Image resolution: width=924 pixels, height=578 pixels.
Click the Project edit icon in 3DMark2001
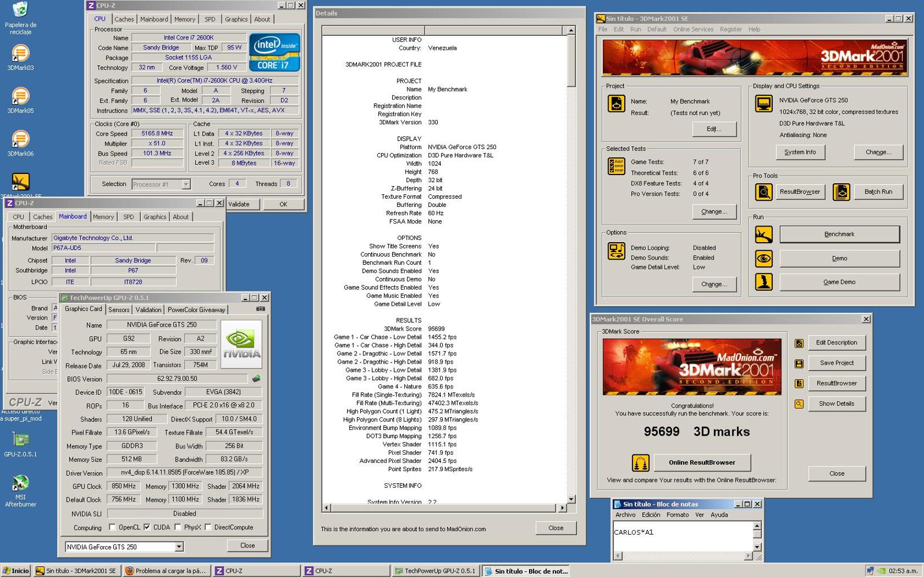coord(616,103)
